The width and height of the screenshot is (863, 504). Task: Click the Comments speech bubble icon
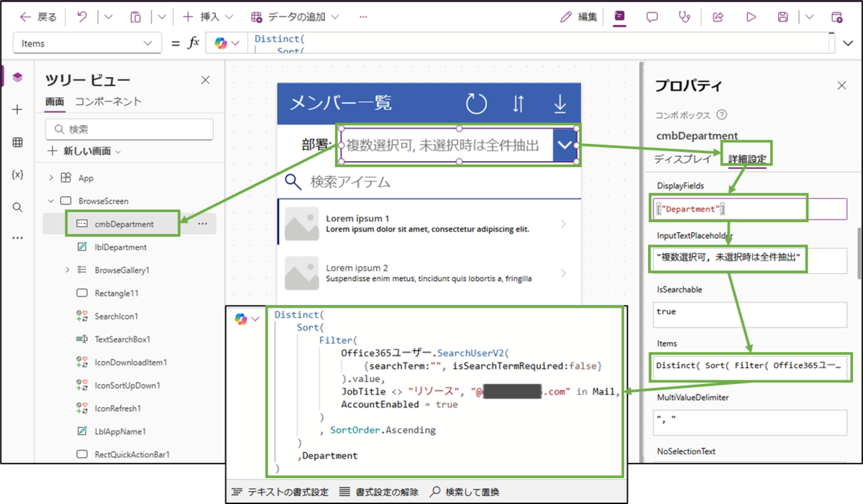click(x=652, y=17)
